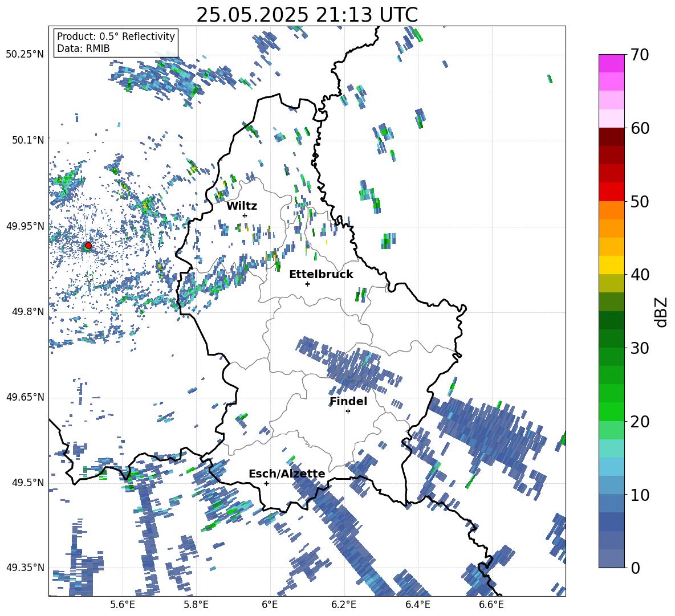Click the title 25.05.2025 21:13 UTC

(307, 15)
